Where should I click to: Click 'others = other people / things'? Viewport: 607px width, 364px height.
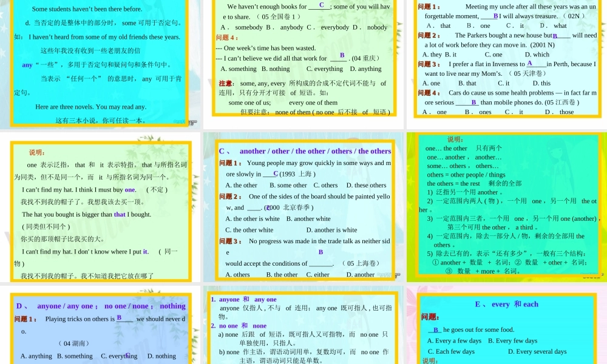(x=466, y=175)
